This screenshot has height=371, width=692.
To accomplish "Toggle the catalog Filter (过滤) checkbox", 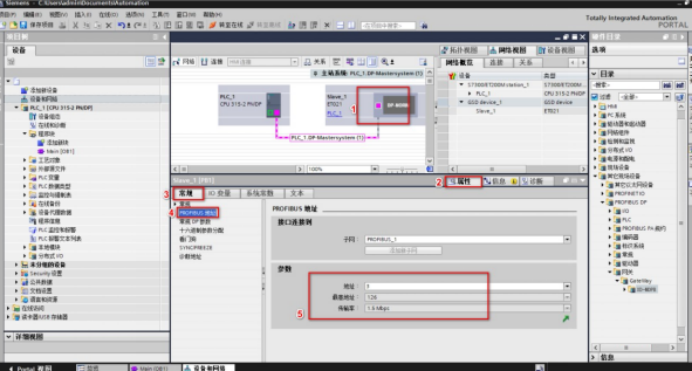I will 594,97.
